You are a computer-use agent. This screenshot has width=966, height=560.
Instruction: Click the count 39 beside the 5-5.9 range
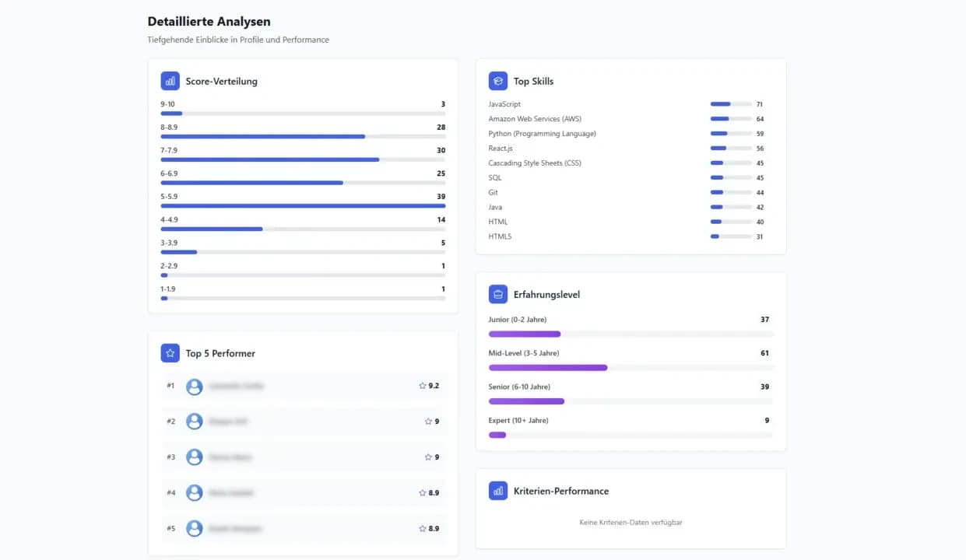tap(441, 196)
